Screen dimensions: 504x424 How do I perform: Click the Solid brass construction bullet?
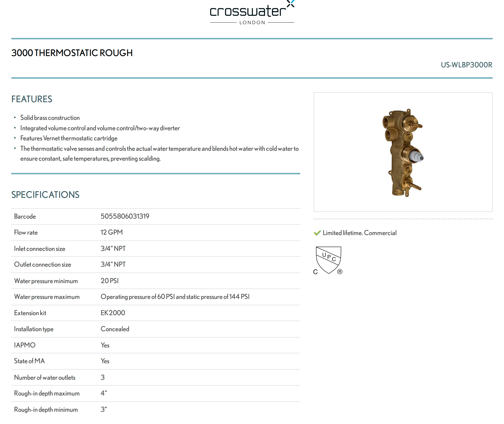click(x=50, y=118)
